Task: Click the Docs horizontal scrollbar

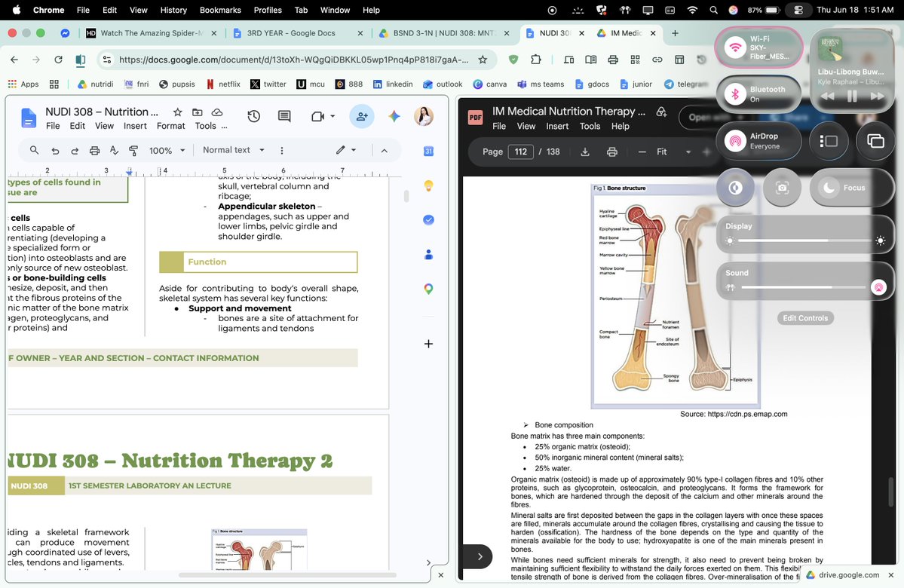Action: click(287, 574)
